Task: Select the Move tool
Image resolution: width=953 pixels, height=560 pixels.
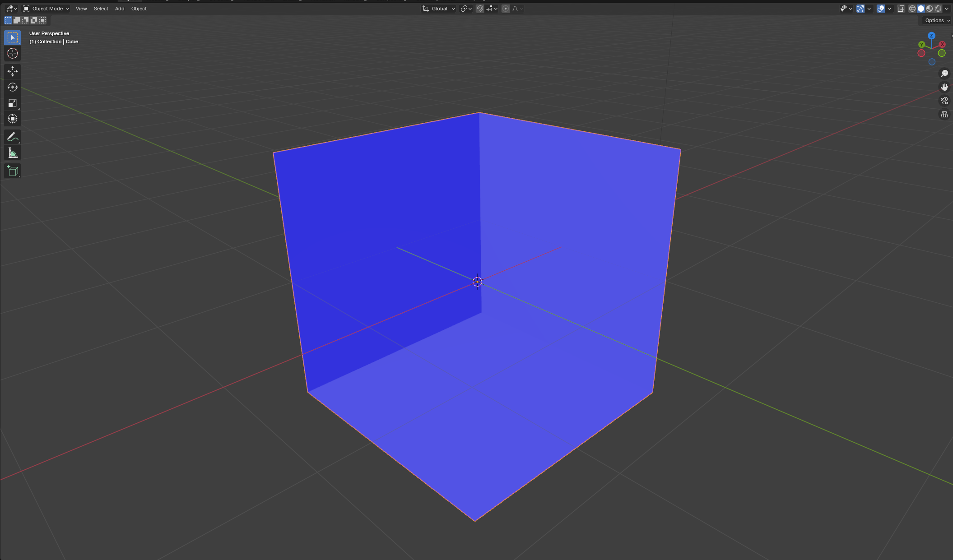Action: (x=12, y=71)
